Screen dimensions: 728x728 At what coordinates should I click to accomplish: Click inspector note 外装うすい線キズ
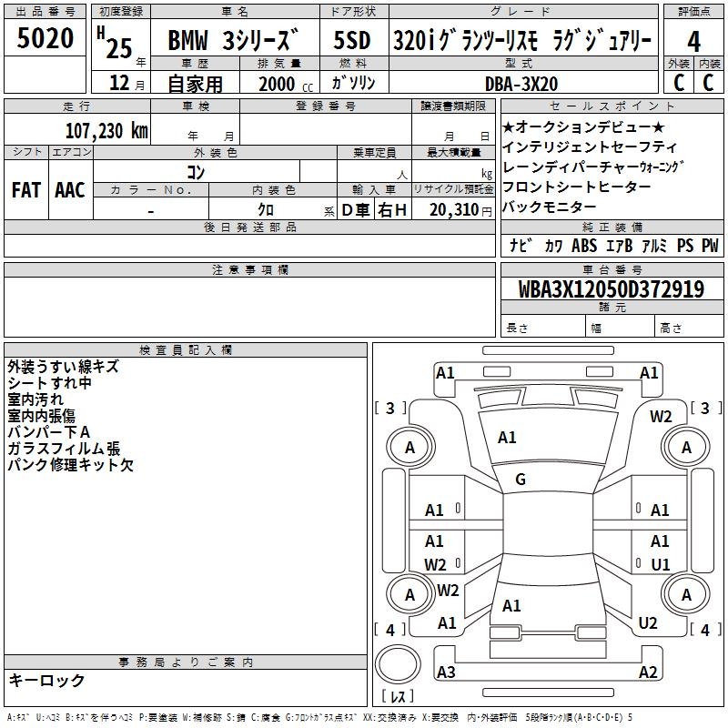point(63,367)
